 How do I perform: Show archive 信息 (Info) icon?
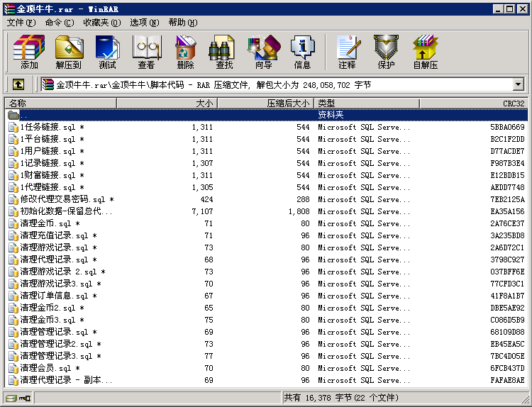pos(302,52)
